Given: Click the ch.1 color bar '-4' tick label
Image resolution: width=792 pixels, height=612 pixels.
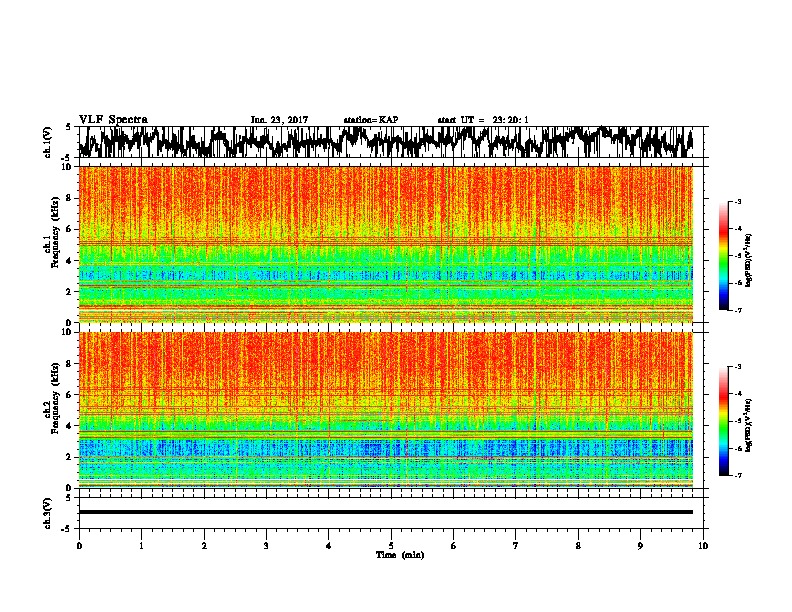Looking at the screenshot, I should [x=737, y=229].
